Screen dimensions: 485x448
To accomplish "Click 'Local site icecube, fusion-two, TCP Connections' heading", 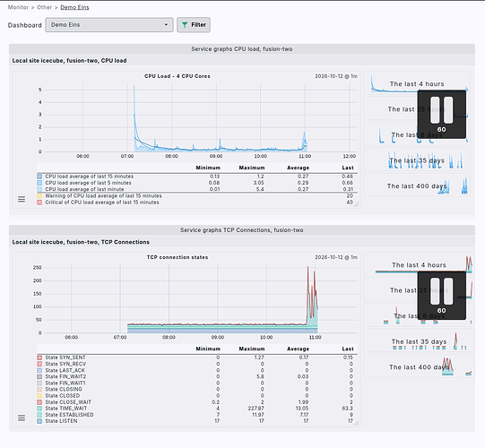I will tap(81, 242).
